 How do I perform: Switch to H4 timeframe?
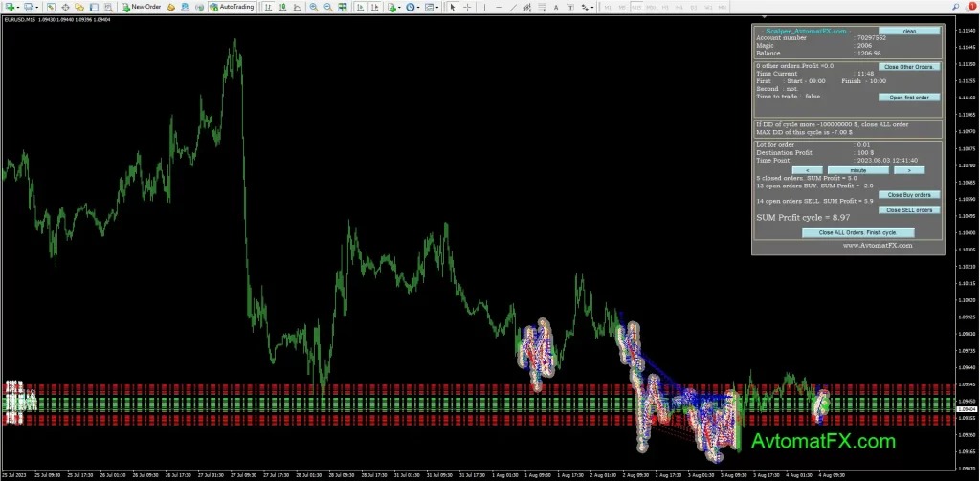click(x=679, y=7)
